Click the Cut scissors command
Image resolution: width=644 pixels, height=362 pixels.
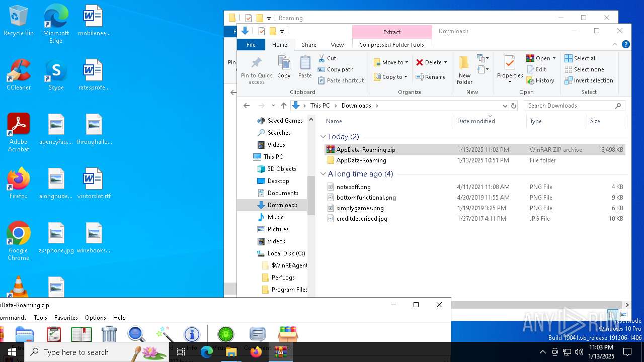pyautogui.click(x=327, y=58)
